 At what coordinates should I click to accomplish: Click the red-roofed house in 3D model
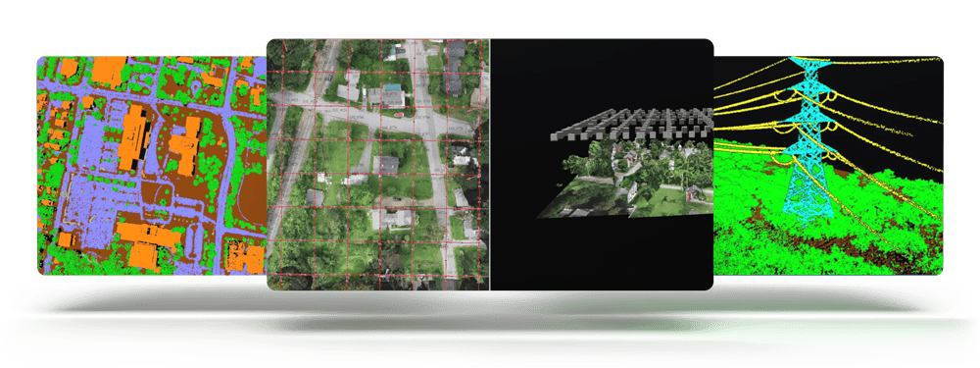tap(691, 192)
